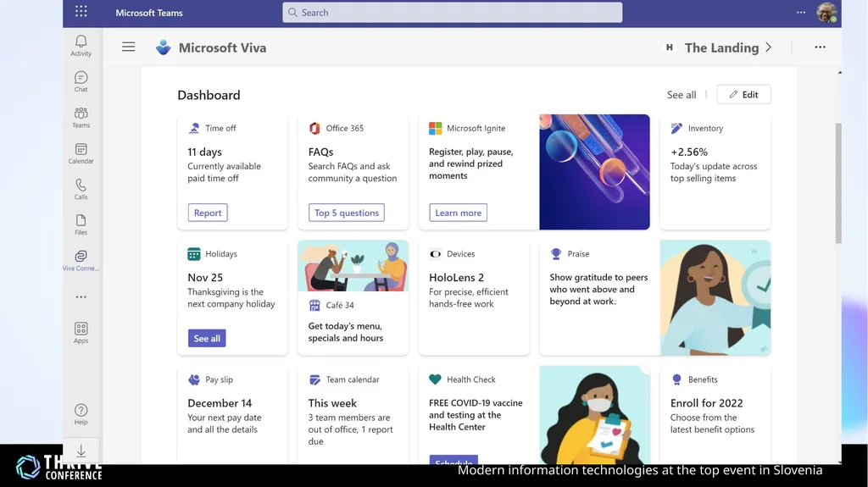The height and width of the screenshot is (487, 868).
Task: Click the "This week" heading
Action: [332, 403]
